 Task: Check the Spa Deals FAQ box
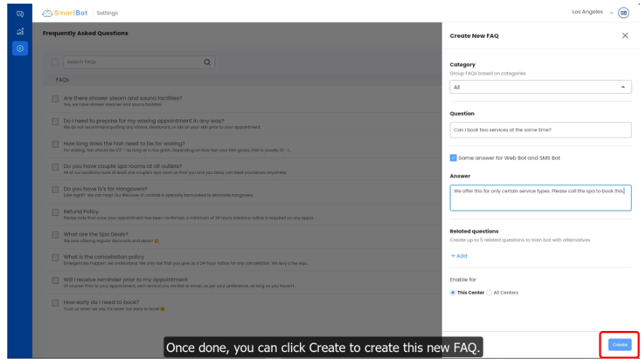tap(55, 235)
